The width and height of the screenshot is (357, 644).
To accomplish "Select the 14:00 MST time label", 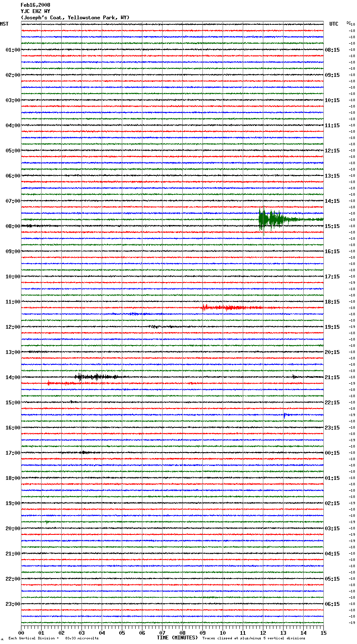I will (13, 377).
